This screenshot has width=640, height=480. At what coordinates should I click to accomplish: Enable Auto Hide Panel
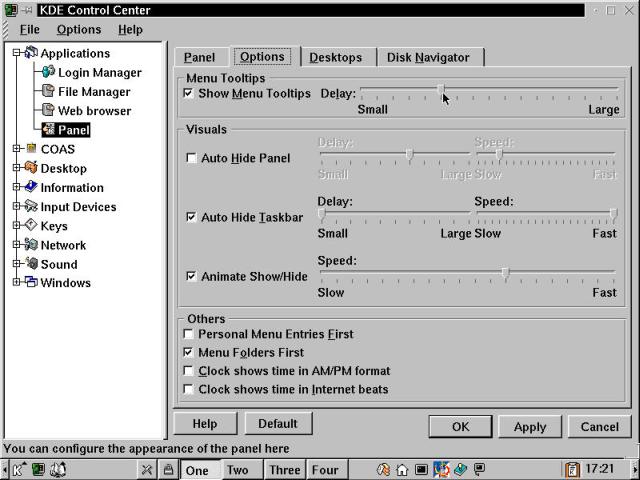coord(192,158)
